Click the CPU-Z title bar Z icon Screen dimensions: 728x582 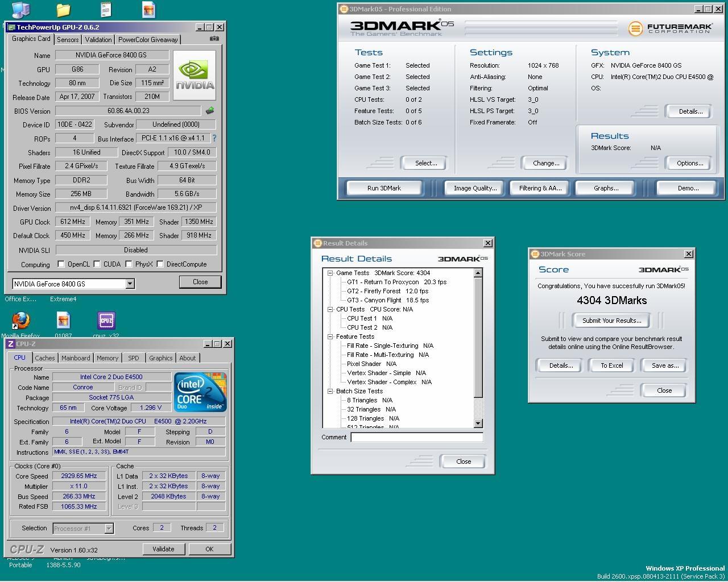pyautogui.click(x=11, y=344)
